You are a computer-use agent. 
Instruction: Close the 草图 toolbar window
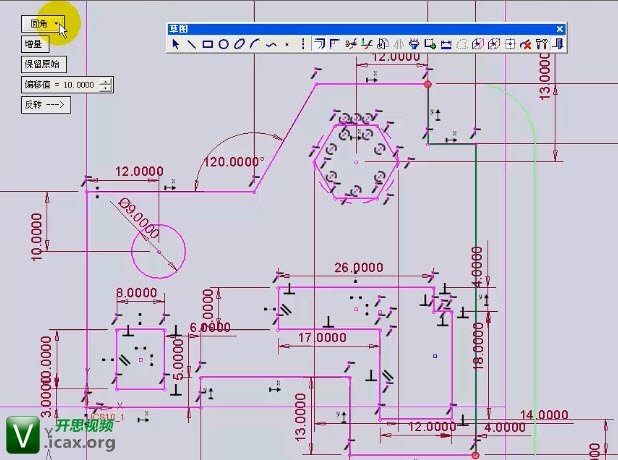[x=560, y=29]
